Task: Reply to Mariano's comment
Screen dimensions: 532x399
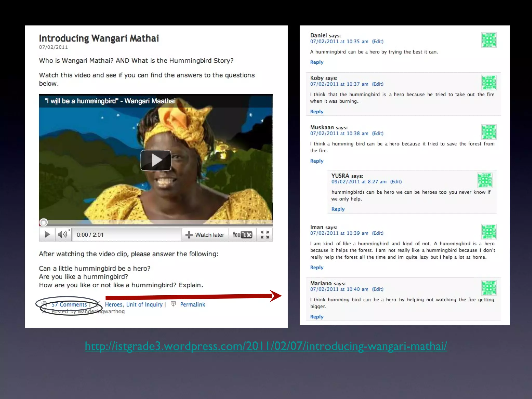Action: click(x=317, y=317)
